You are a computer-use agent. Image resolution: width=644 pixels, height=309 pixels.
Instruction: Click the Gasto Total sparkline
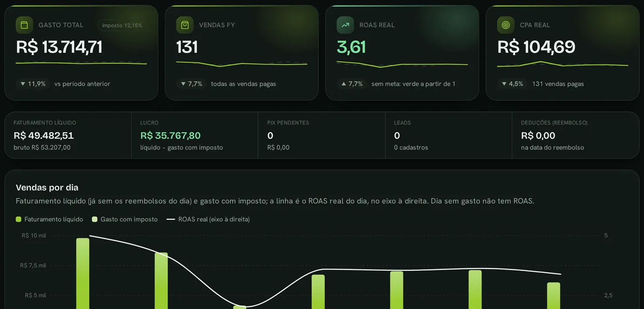point(81,63)
